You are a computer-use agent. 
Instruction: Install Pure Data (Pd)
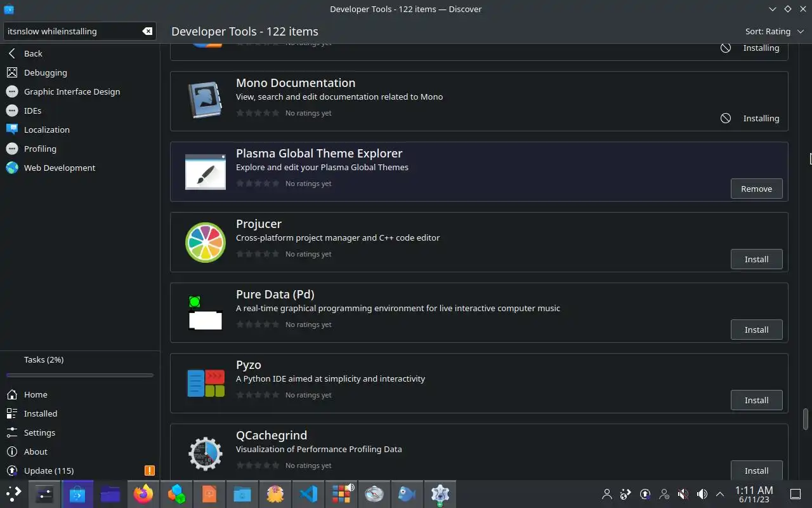tap(756, 330)
